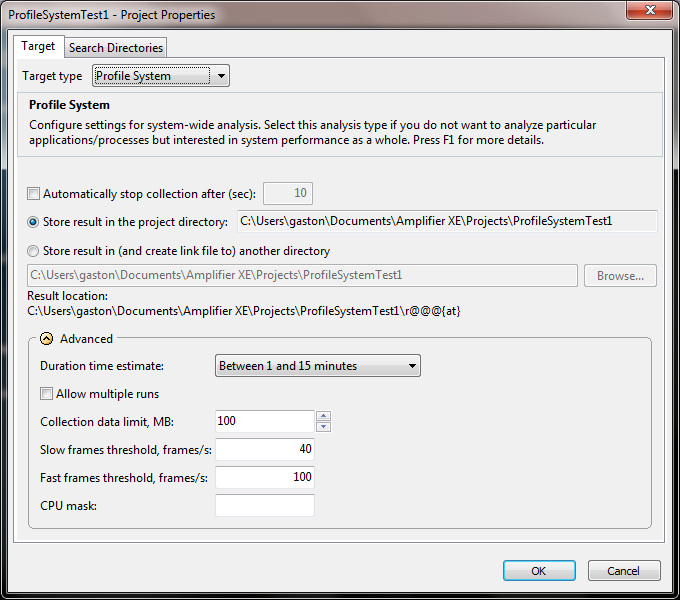The image size is (680, 600).
Task: Switch to the Target tab
Action: coord(38,46)
